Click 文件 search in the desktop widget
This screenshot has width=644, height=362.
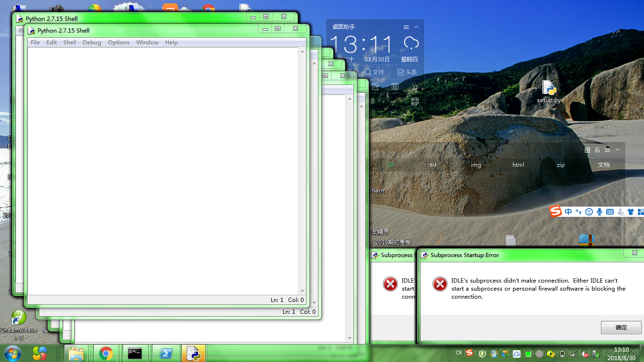[374, 72]
